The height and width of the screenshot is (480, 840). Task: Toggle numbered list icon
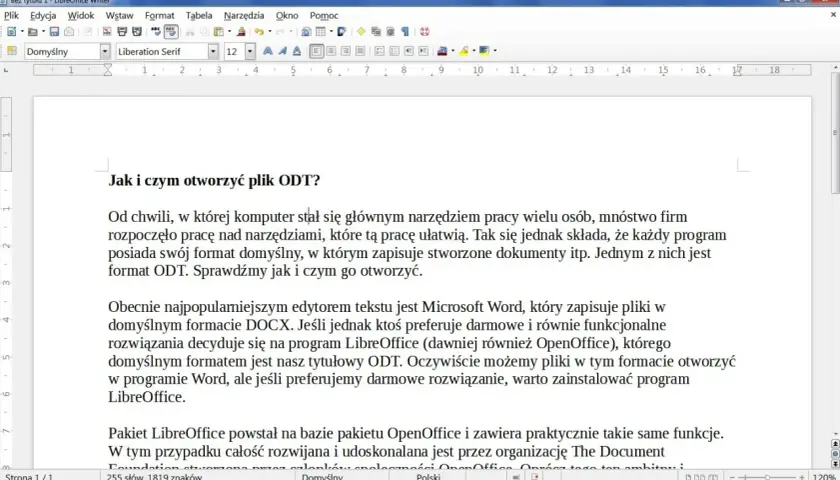click(379, 51)
